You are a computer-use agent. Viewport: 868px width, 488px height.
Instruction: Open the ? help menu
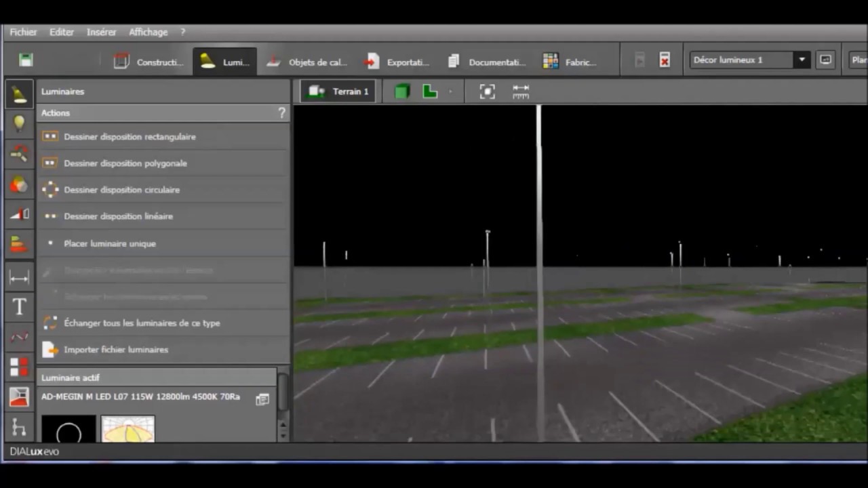183,32
